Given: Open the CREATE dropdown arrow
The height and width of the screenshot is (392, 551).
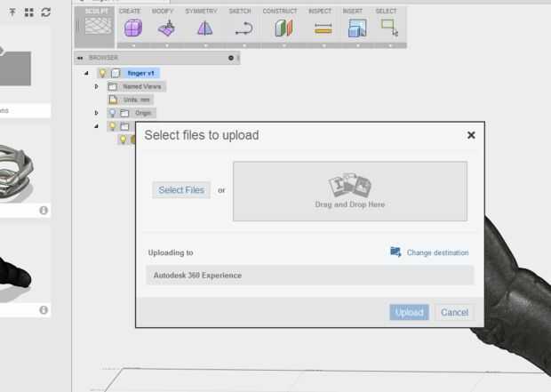Looking at the screenshot, I should [133, 45].
